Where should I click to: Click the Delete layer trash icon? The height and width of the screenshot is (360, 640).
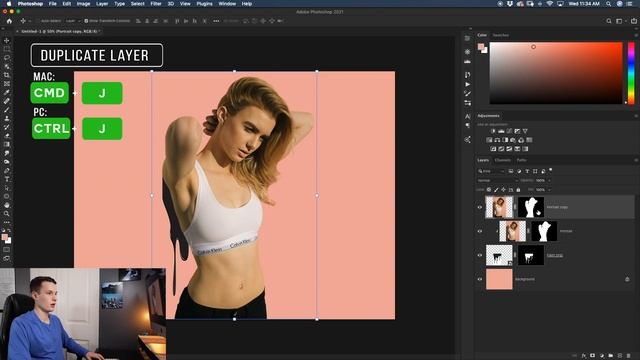pyautogui.click(x=629, y=356)
